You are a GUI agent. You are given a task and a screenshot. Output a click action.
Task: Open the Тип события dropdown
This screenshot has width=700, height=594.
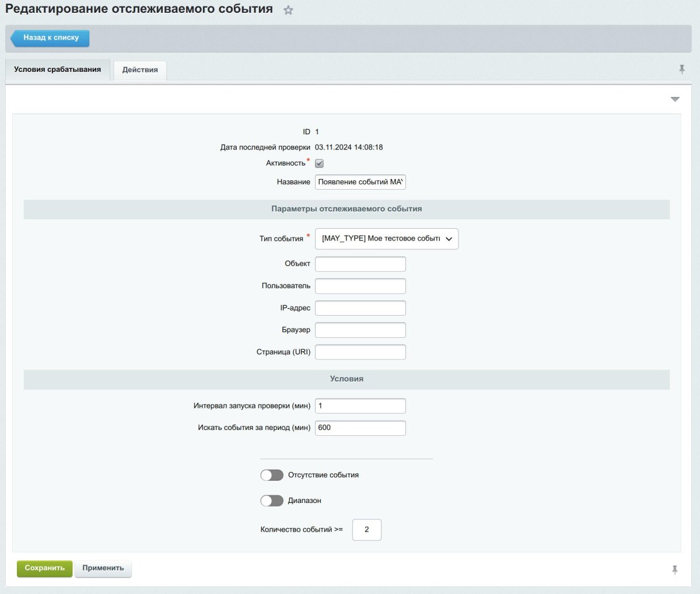(448, 239)
